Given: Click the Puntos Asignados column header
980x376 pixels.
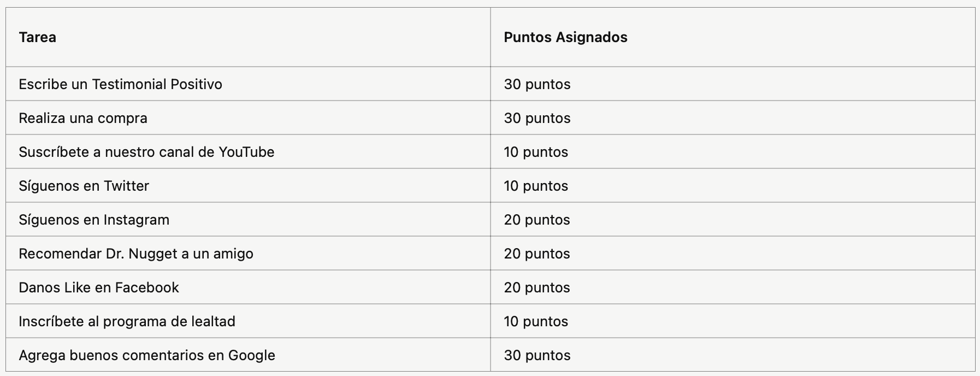Looking at the screenshot, I should (x=733, y=37).
